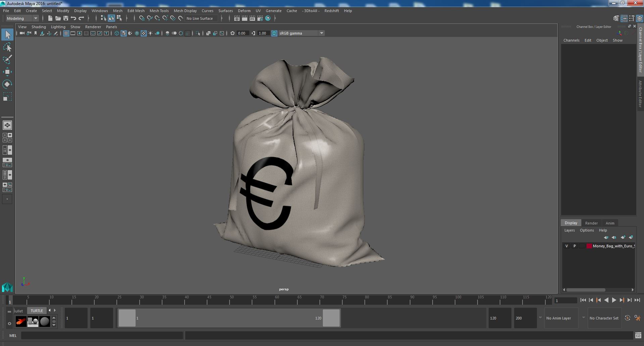Choose the Move tool in toolbox
The image size is (644, 346).
pos(7,71)
